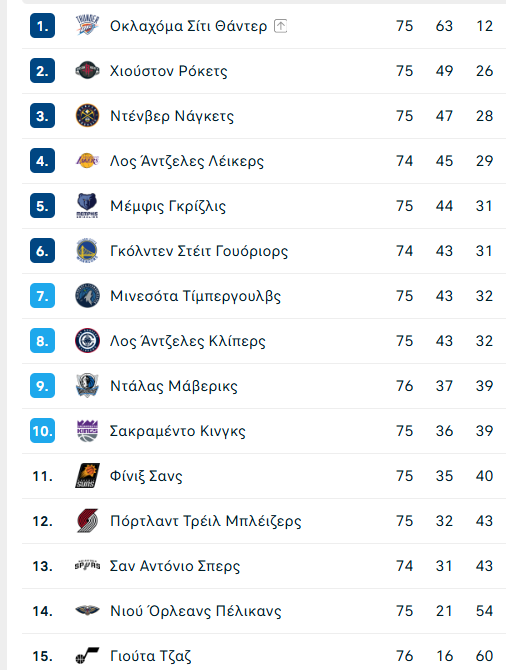Open the Φίνιξ Σανς team link

(x=146, y=476)
